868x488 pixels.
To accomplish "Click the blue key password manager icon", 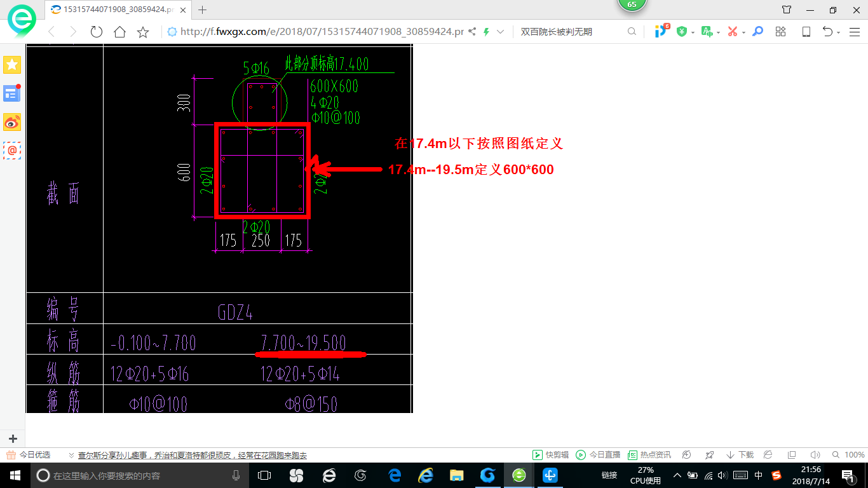I will (x=757, y=32).
